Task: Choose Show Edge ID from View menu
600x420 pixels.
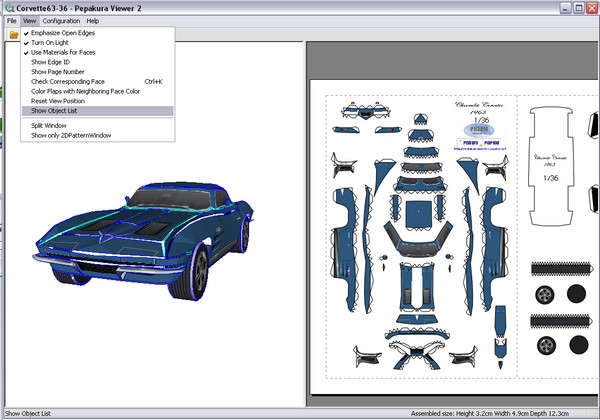Action: [51, 62]
